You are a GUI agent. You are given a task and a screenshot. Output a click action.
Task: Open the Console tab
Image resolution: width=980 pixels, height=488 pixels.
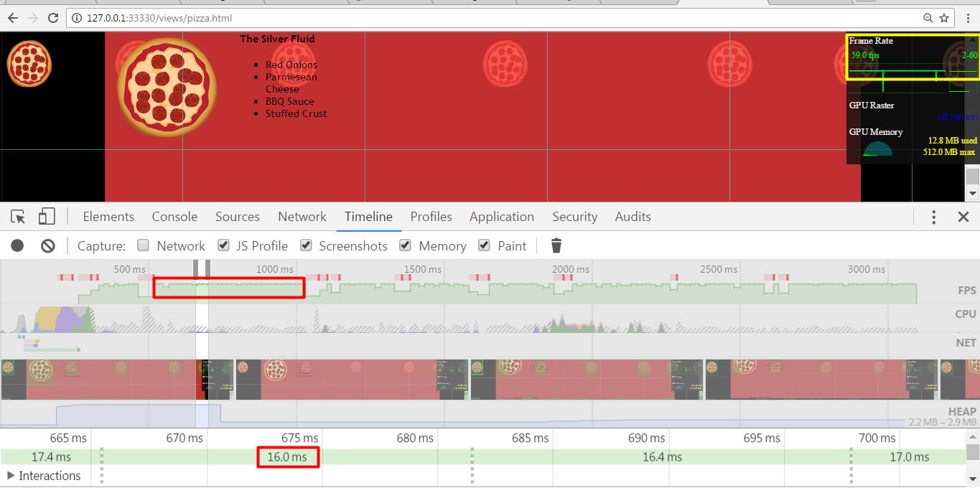tap(174, 217)
